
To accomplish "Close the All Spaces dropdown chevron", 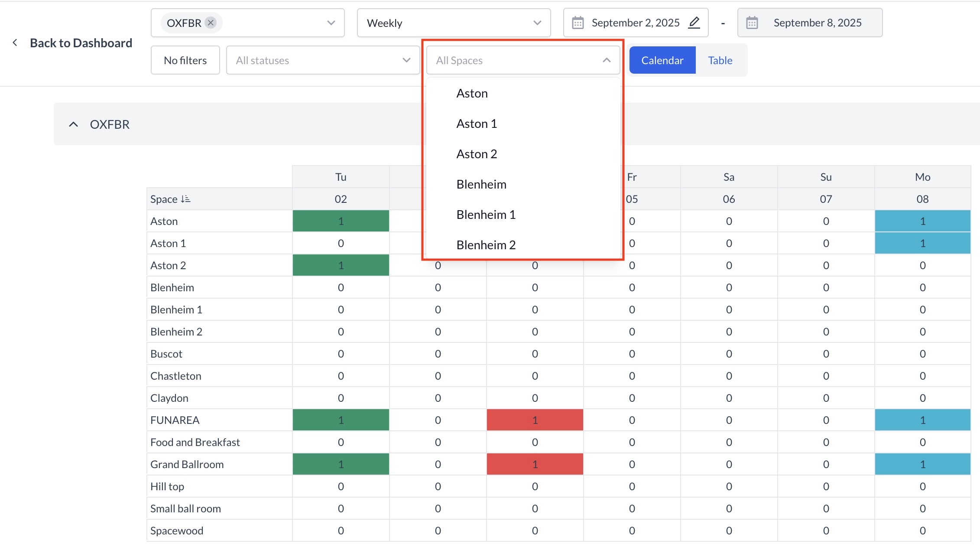I will coord(607,60).
